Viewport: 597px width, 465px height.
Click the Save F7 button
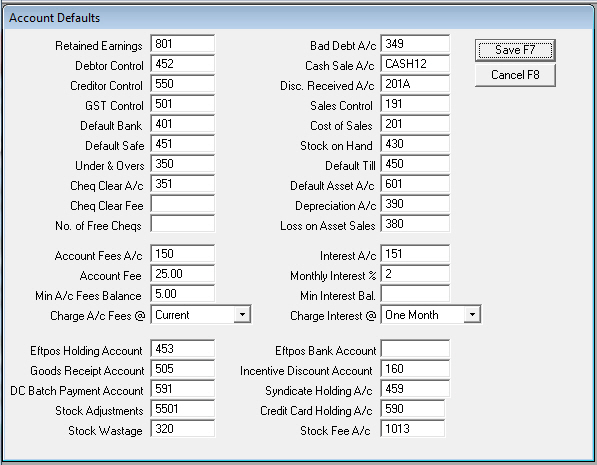pos(515,50)
